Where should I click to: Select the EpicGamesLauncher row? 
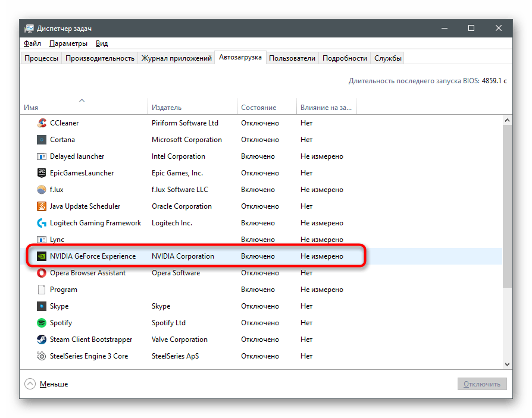coord(261,173)
